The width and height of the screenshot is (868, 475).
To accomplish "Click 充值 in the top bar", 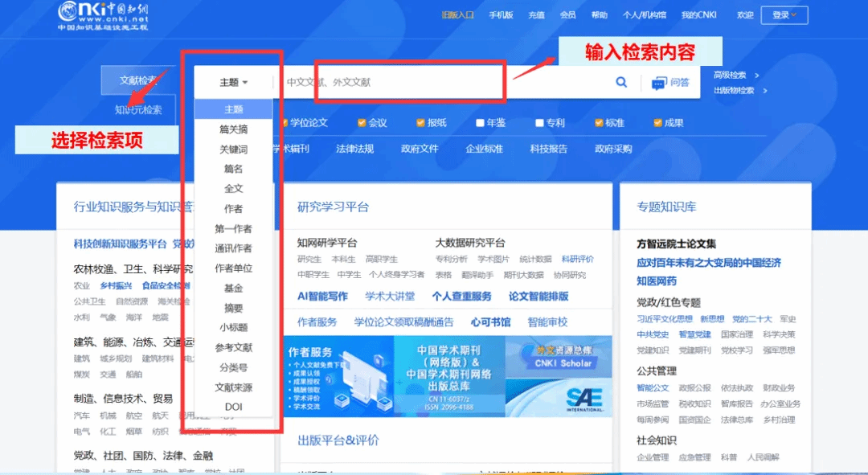I will click(x=536, y=15).
